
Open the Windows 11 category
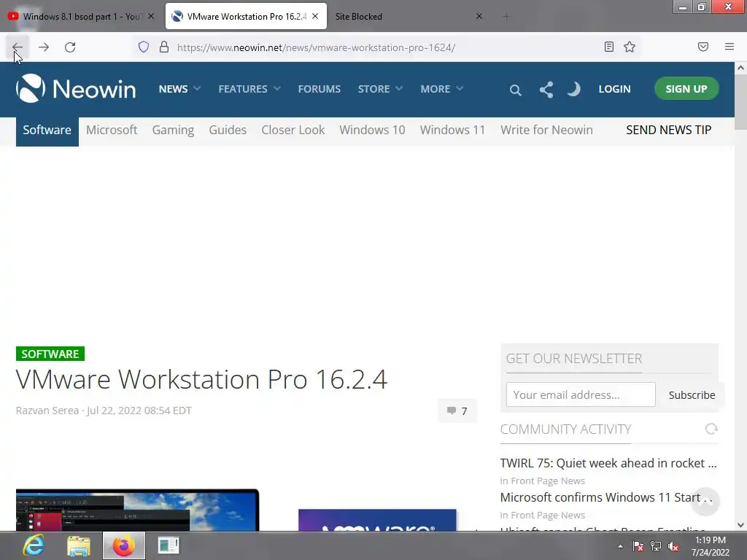point(452,130)
